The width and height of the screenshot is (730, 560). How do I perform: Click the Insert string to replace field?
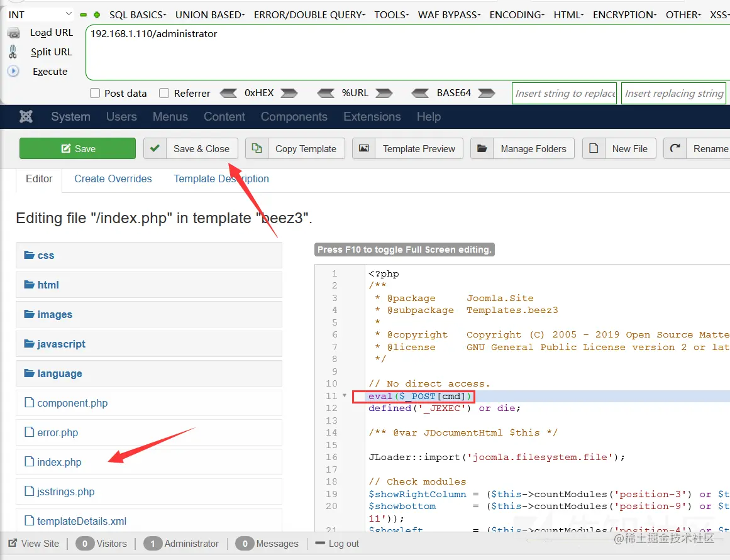[564, 93]
